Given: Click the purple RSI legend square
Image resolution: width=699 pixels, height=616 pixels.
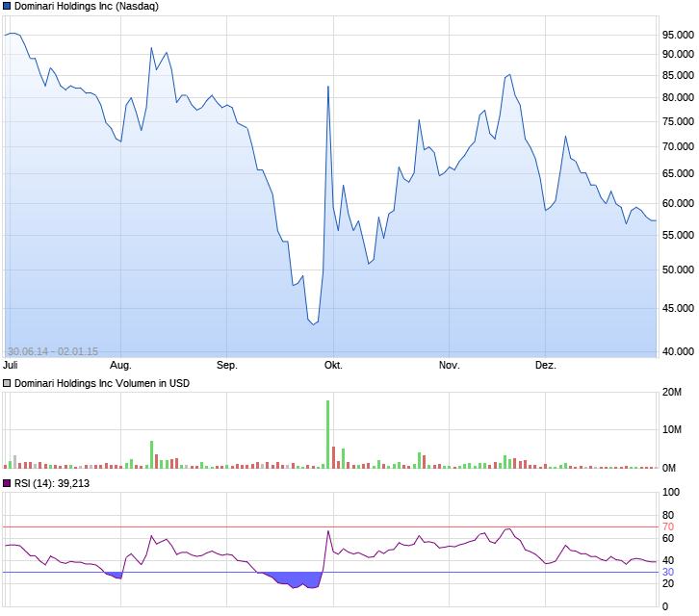Looking at the screenshot, I should coord(7,483).
